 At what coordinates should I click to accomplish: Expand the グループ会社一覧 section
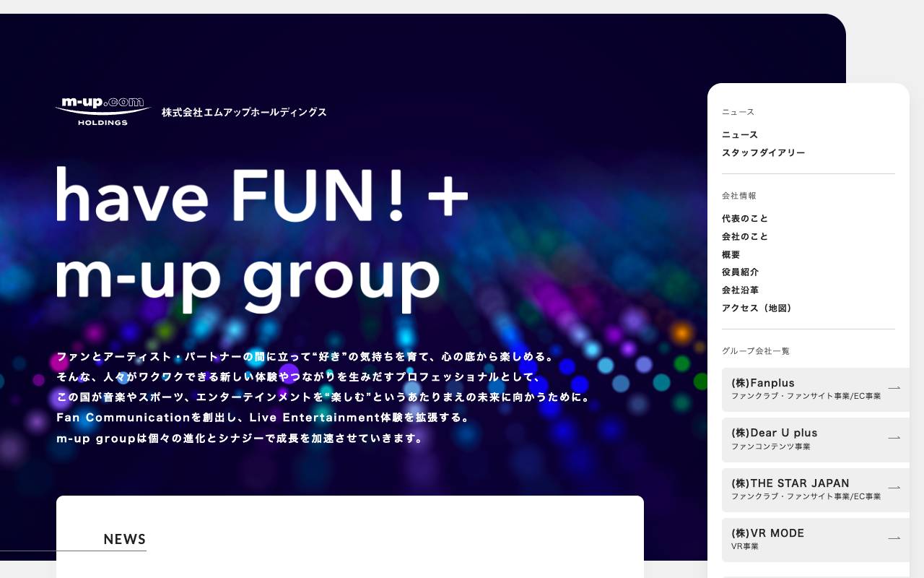coord(756,351)
